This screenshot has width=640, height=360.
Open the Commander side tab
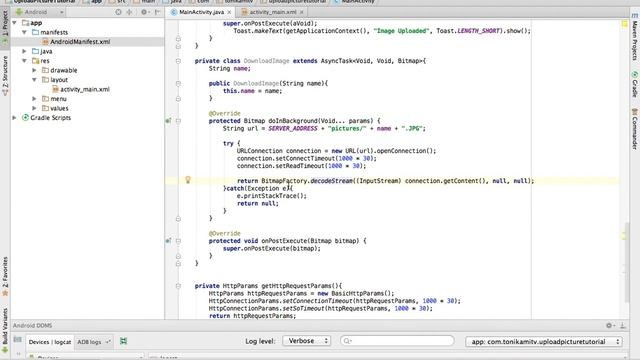click(x=635, y=129)
